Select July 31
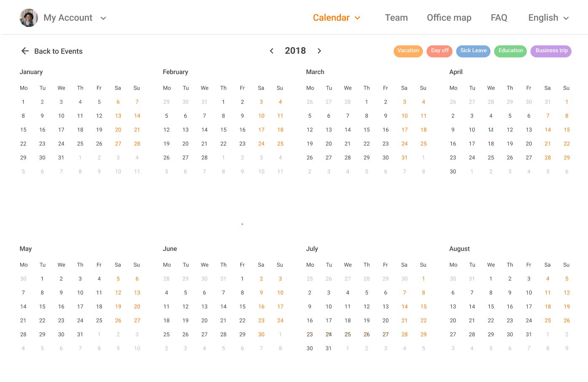 click(x=329, y=348)
